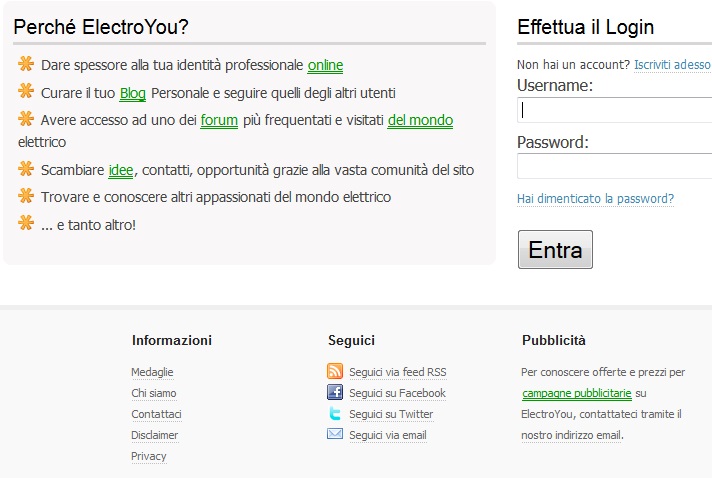Click the email envelope icon
This screenshot has height=478, width=712.
[335, 435]
